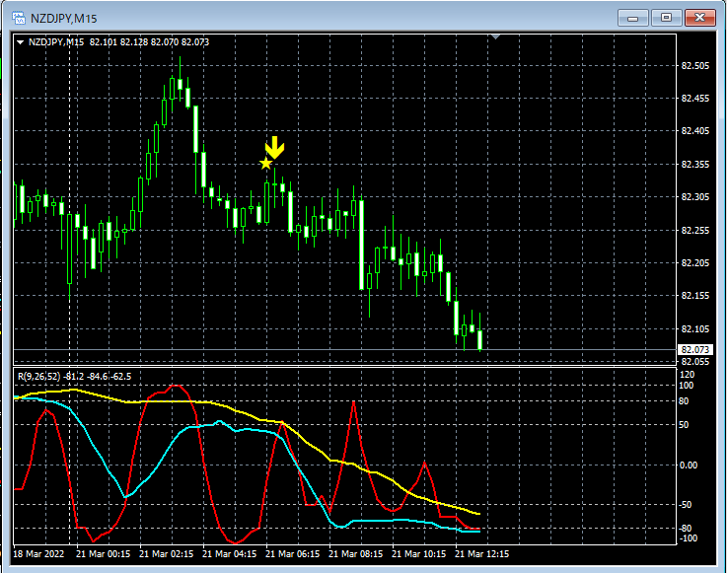728x573 pixels.
Task: Click the price scale value 82.155
Action: click(695, 295)
